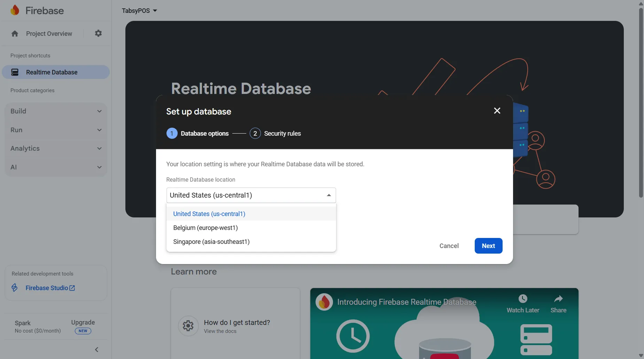Go to step 2 Security rules

click(275, 134)
